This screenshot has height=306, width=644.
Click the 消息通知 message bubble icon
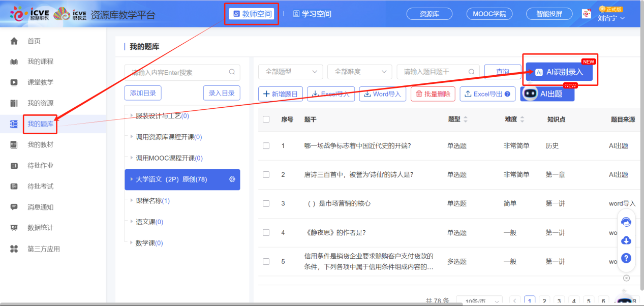tap(14, 207)
